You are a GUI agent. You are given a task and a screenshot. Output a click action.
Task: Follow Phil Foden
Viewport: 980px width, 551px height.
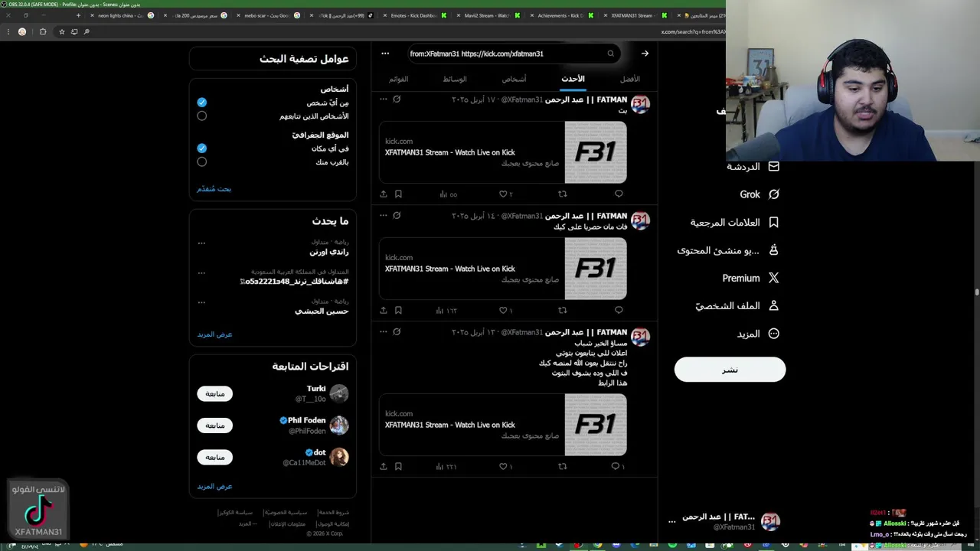[x=214, y=425]
